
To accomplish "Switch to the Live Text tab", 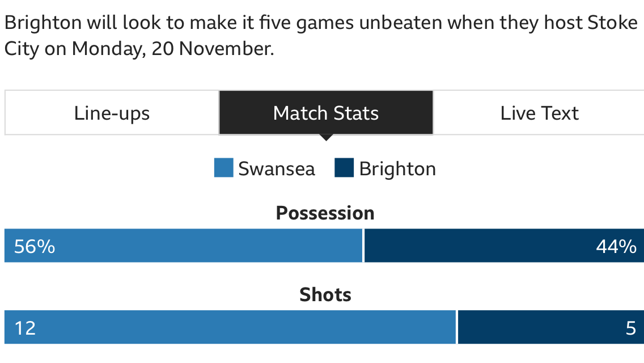I will 539,113.
